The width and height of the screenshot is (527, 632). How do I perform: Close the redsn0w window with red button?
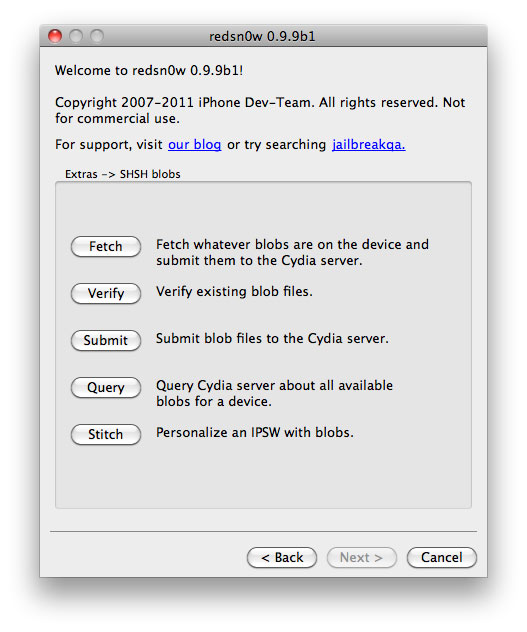click(x=55, y=36)
